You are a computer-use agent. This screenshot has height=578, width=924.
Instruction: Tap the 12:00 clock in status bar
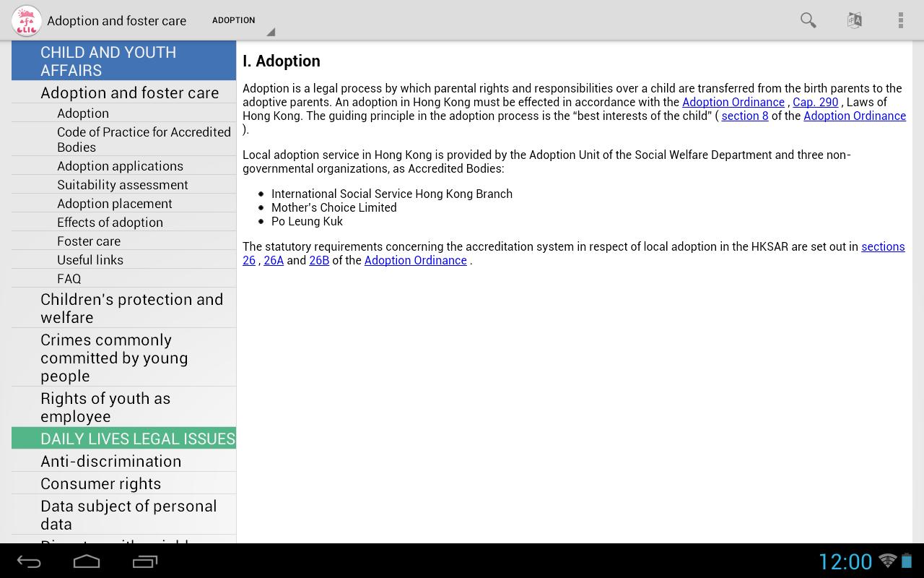(x=845, y=561)
